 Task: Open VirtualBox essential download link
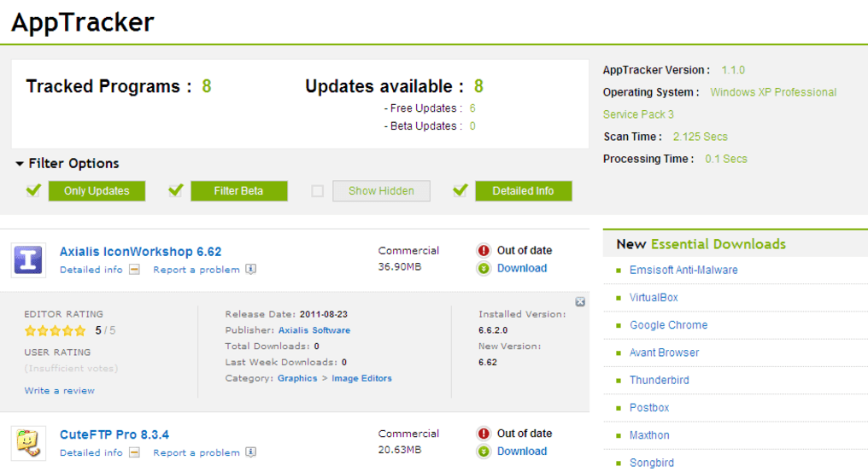[654, 298]
